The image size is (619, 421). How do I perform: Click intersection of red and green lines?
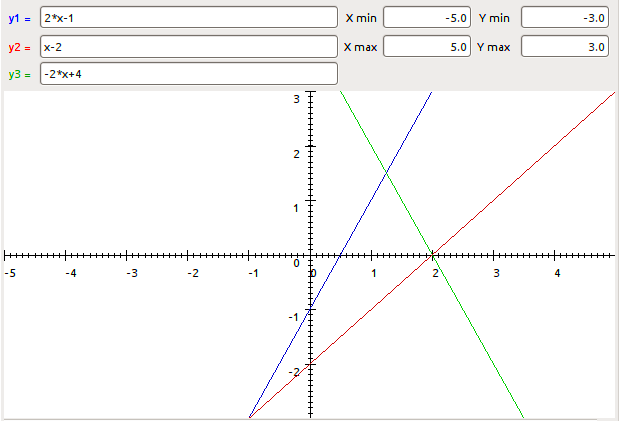point(433,255)
